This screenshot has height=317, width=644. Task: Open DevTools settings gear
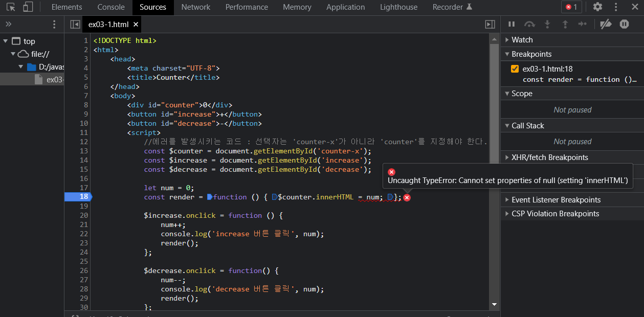[x=597, y=7]
